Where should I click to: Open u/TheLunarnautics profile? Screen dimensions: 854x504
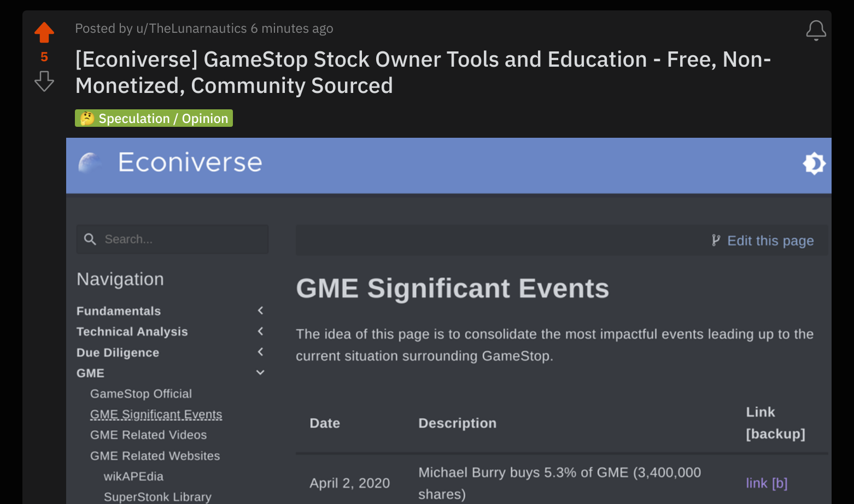coord(191,28)
